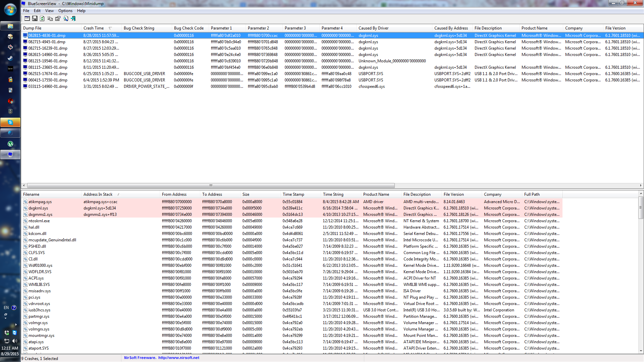
Task: Click the upper pane scroll-left arrow
Action: coord(23,185)
